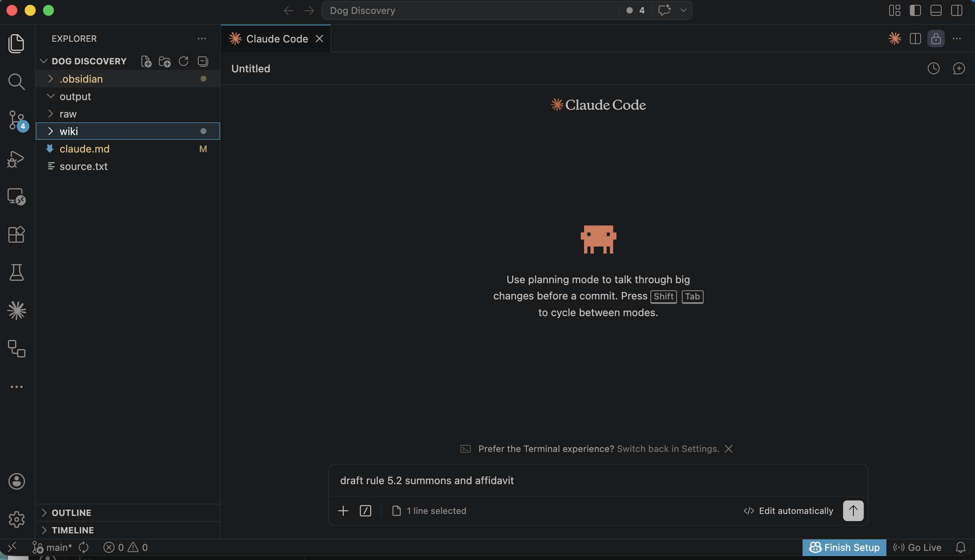Click the Dog Discovery command center search
The height and width of the screenshot is (560, 975).
click(470, 10)
